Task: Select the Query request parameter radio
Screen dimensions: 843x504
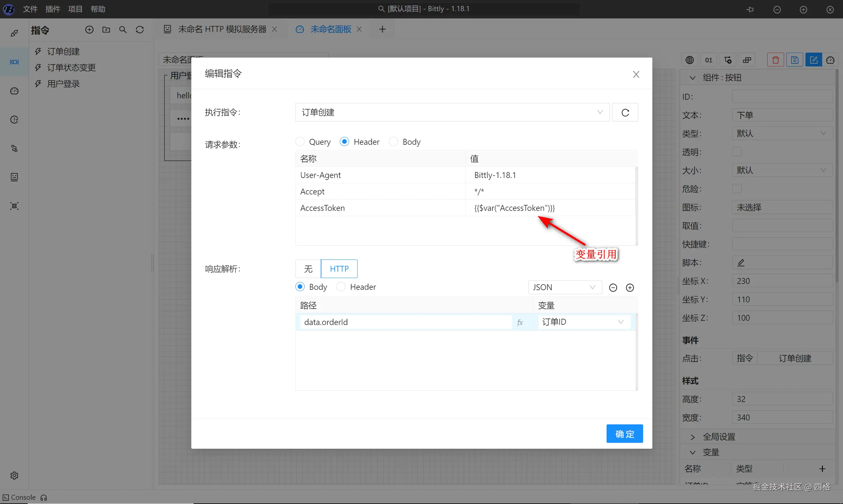Action: point(300,141)
